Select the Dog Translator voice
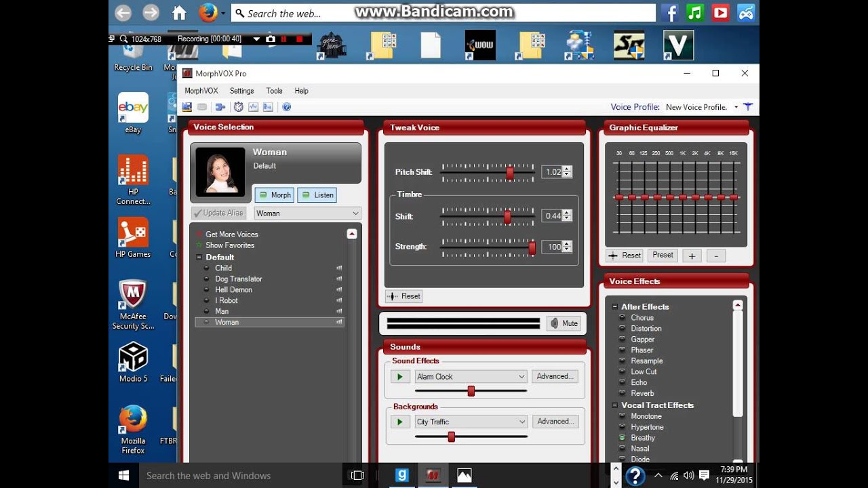The height and width of the screenshot is (488, 868). tap(239, 279)
